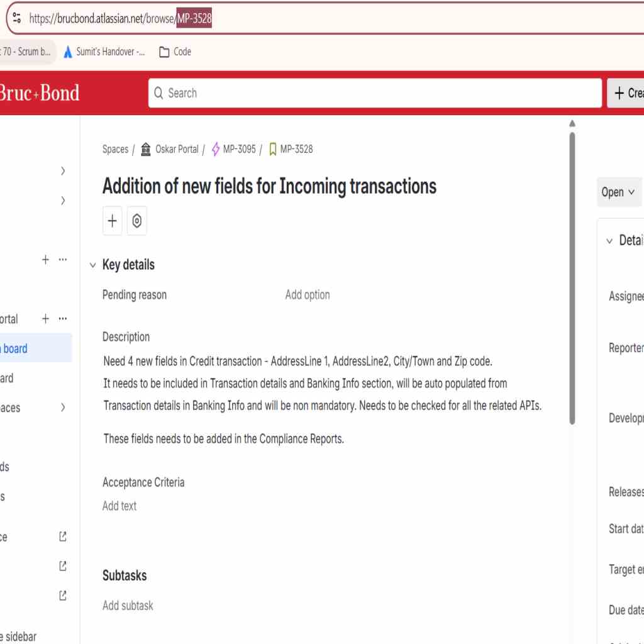644x644 pixels.
Task: Click Add text under Acceptance Criteria
Action: pyautogui.click(x=119, y=506)
